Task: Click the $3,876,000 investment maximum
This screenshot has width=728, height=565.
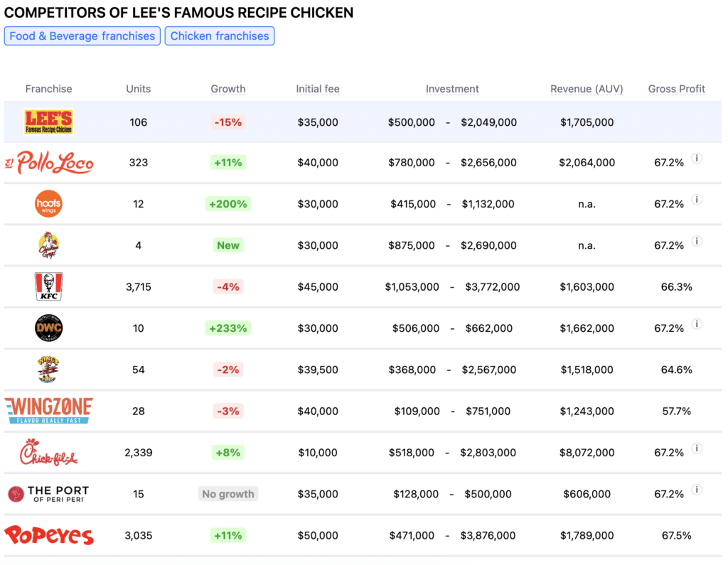Action: coord(488,536)
